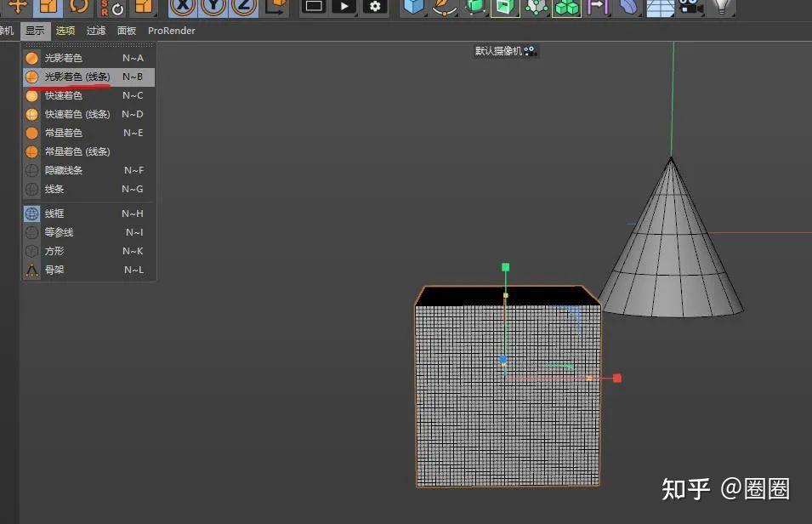The image size is (812, 524).
Task: Choose 常量着色 (线条) entry
Action: click(x=88, y=151)
